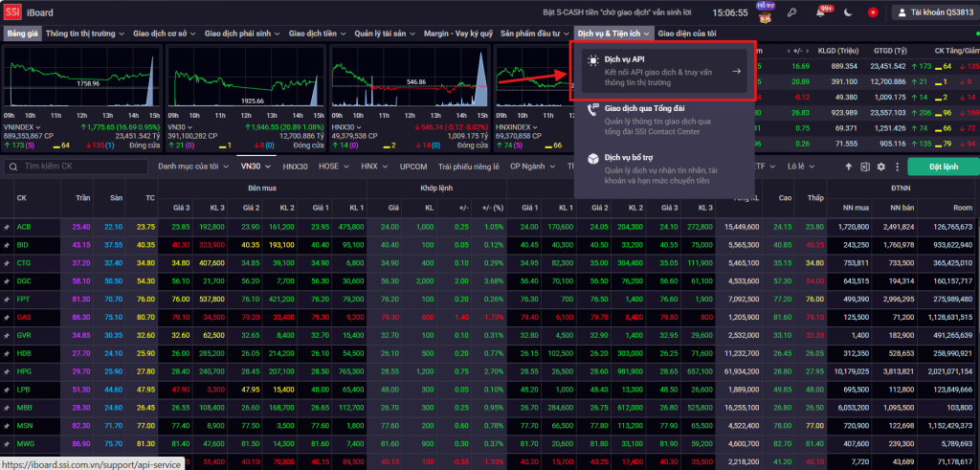Toggle the pin for FPT row
This screenshot has height=470, width=980.
[x=6, y=299]
